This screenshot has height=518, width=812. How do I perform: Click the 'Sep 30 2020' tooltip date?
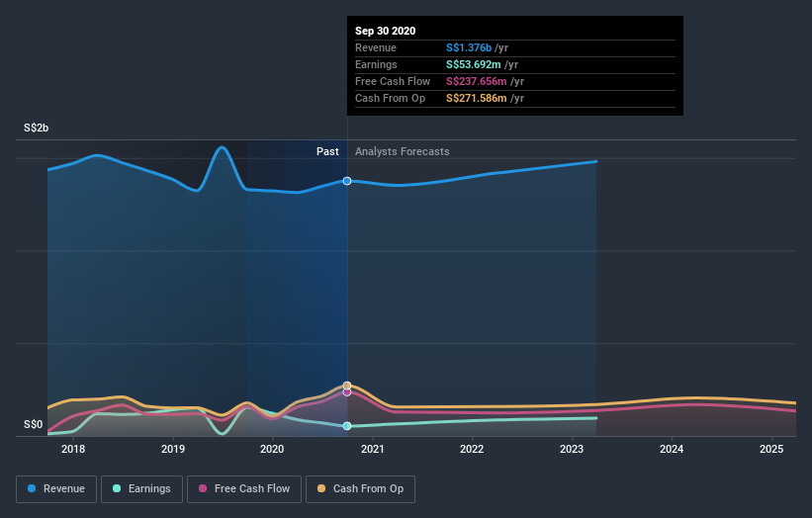(386, 31)
